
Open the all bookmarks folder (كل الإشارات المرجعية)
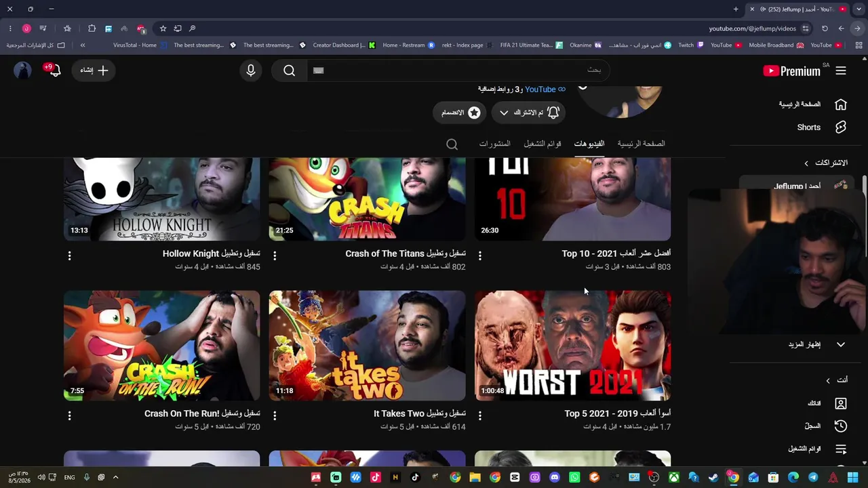36,45
